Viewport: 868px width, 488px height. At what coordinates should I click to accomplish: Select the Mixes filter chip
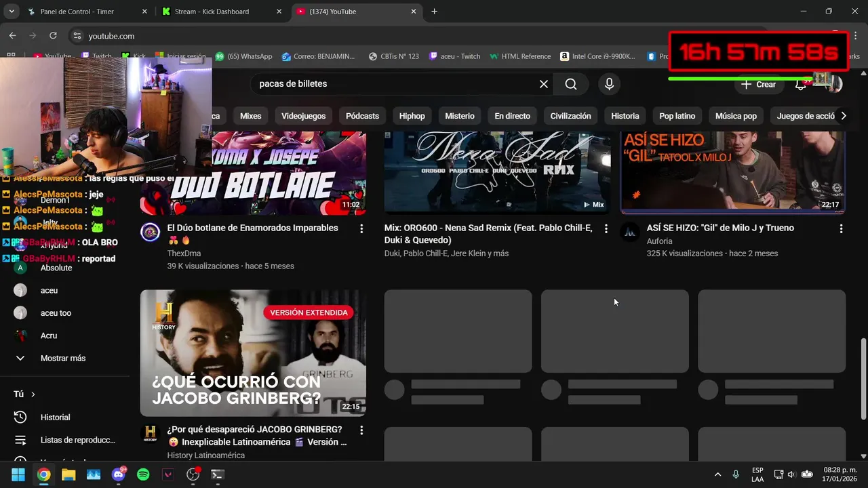(x=250, y=116)
